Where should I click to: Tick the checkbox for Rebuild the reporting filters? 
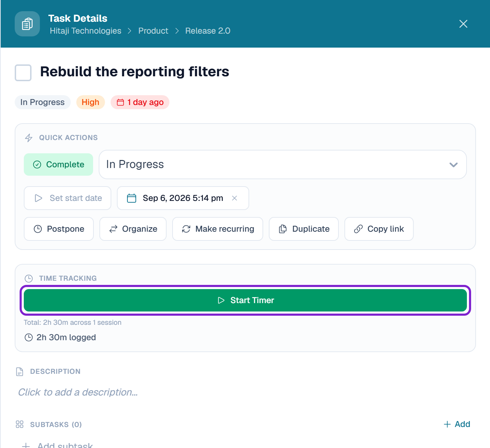coord(23,72)
